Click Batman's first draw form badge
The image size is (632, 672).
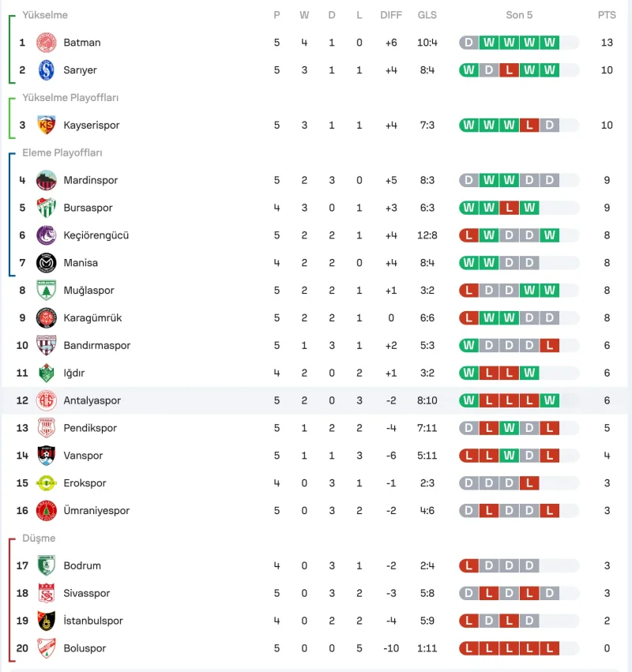coord(468,43)
